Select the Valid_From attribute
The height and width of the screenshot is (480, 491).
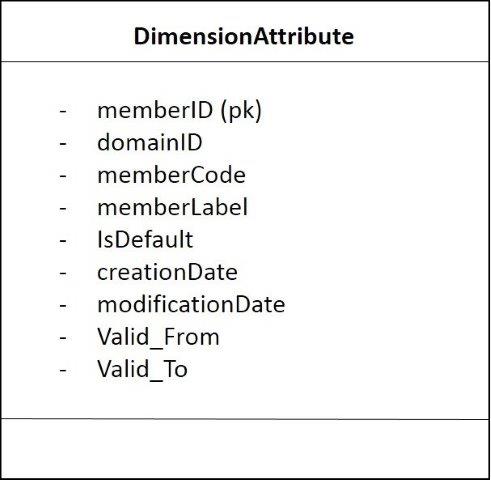click(158, 337)
